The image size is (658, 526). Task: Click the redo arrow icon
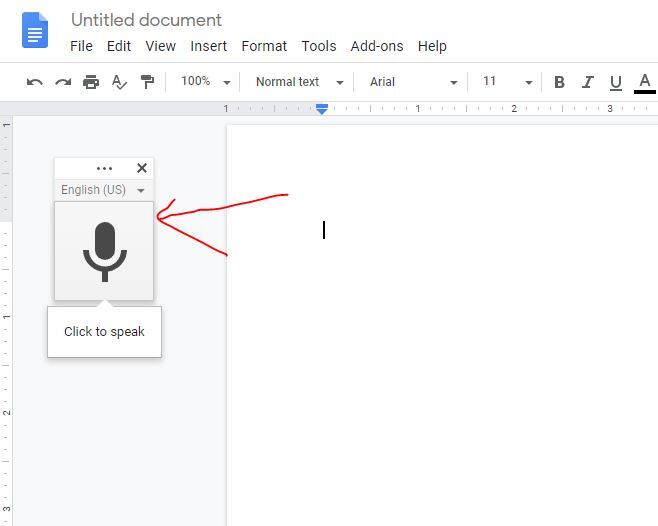tap(63, 82)
